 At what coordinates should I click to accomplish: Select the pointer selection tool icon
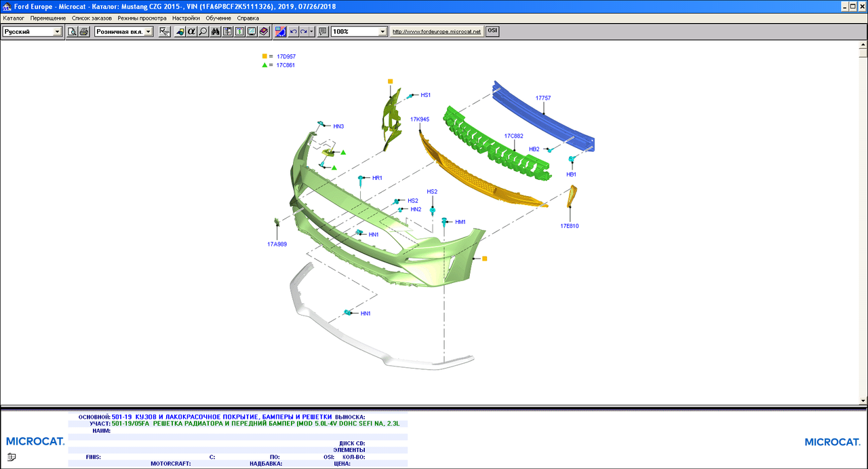165,31
